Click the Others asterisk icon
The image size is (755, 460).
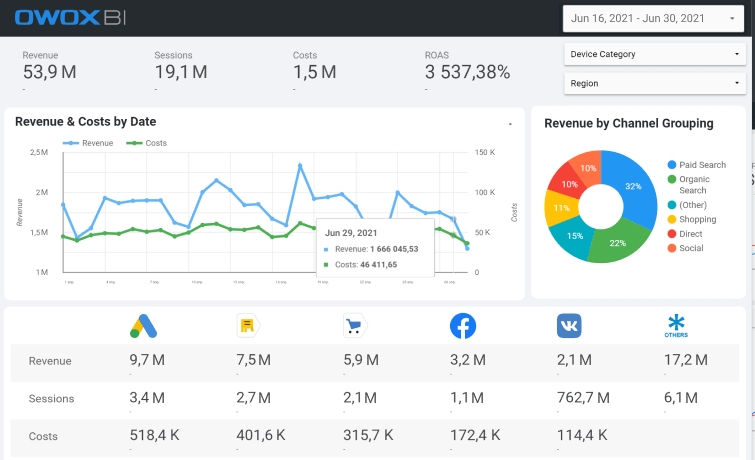click(676, 326)
